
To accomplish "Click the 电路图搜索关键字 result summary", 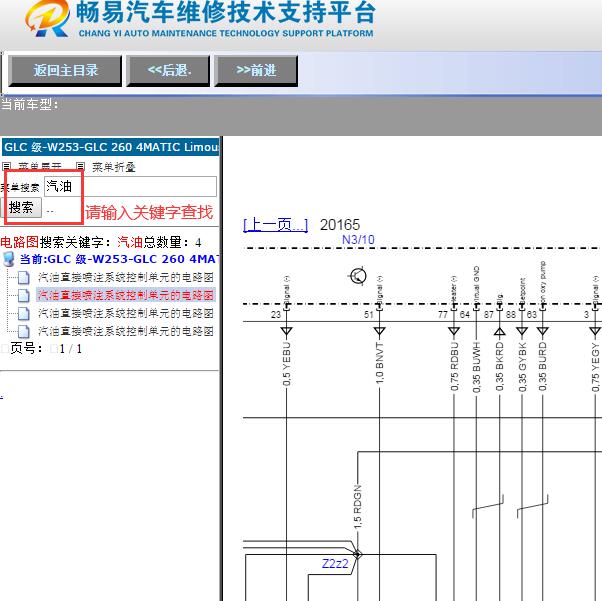I will coord(101,242).
